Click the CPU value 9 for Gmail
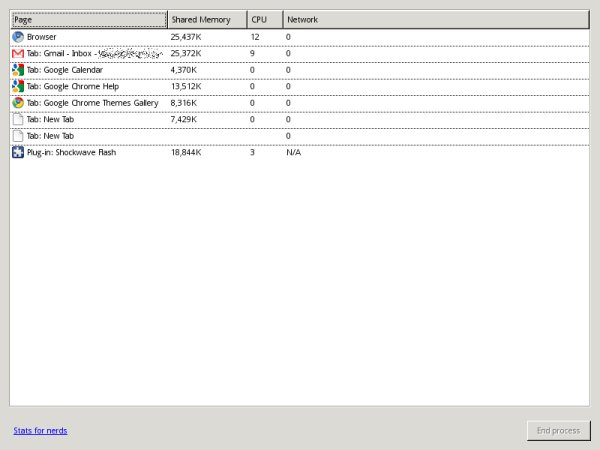Screen dimensions: 600x450 tap(252, 54)
